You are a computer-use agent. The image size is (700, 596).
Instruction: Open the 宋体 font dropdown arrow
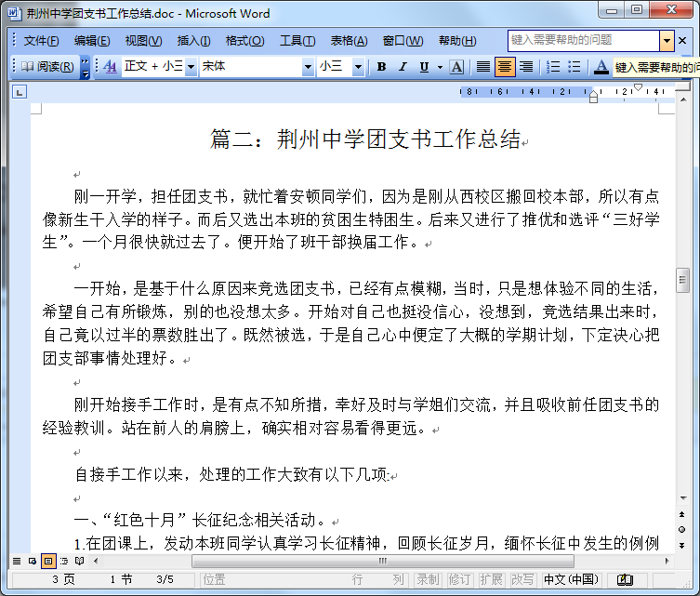click(x=308, y=67)
